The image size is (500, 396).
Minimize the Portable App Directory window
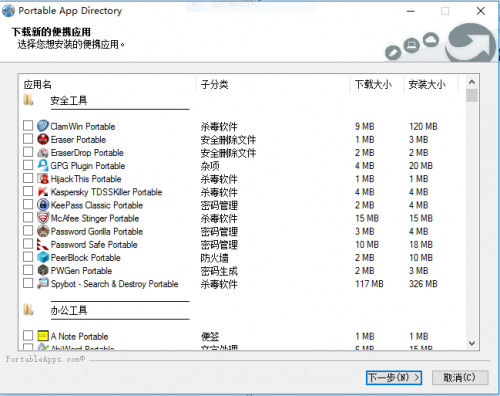411,11
